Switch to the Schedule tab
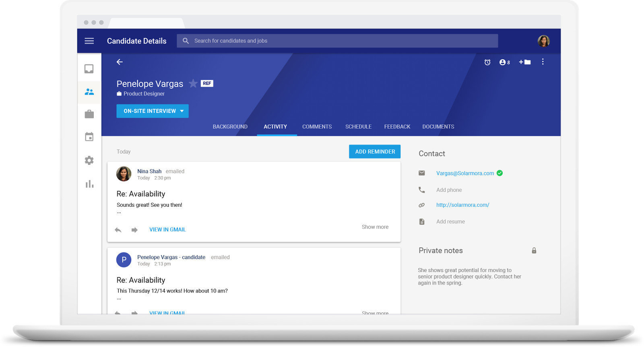This screenshot has width=644, height=347. [358, 127]
